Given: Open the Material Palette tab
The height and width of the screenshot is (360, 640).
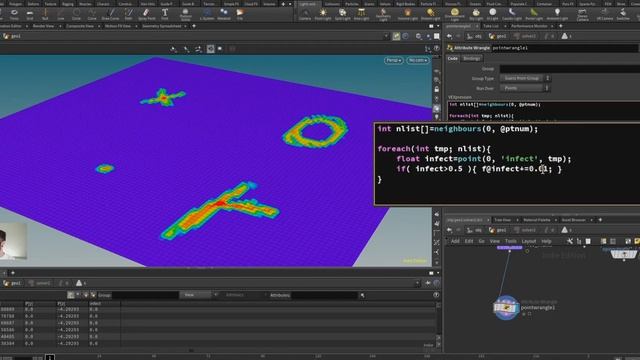Looking at the screenshot, I should point(537,220).
